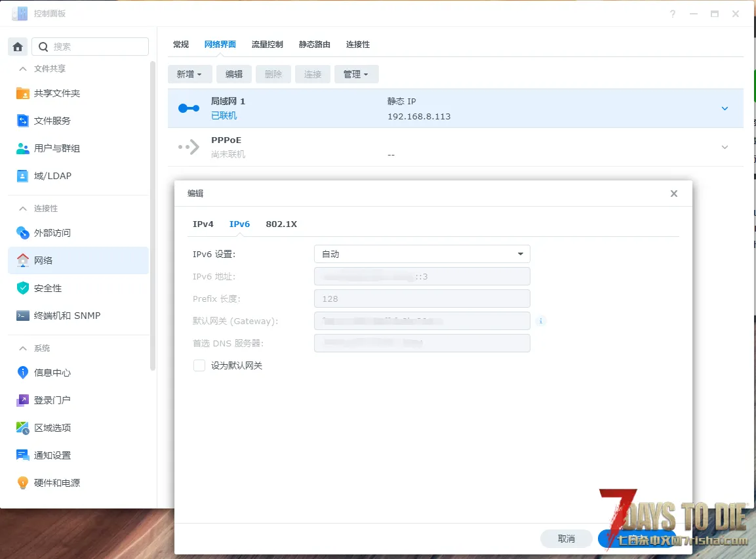
Task: Collapse 文件共享 section
Action: click(x=23, y=69)
